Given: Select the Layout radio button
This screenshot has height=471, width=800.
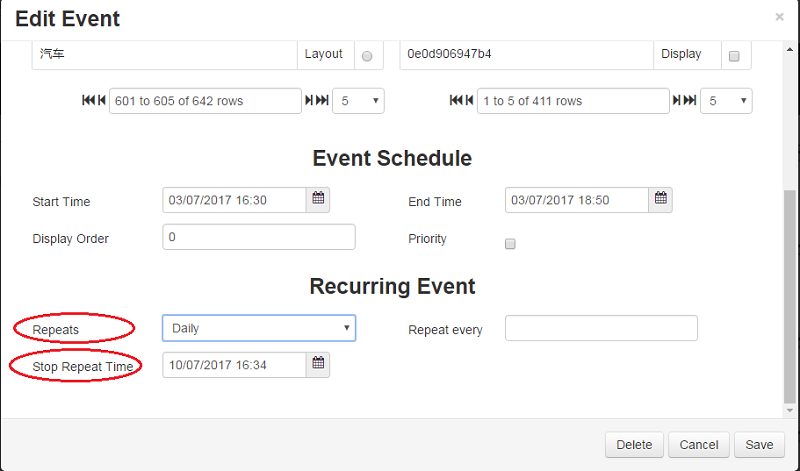Looking at the screenshot, I should click(367, 57).
